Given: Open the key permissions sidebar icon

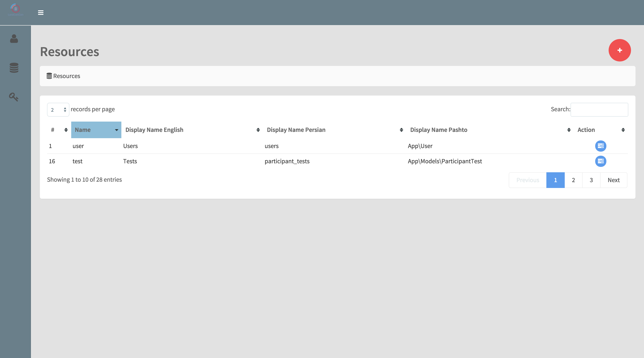Looking at the screenshot, I should [14, 97].
